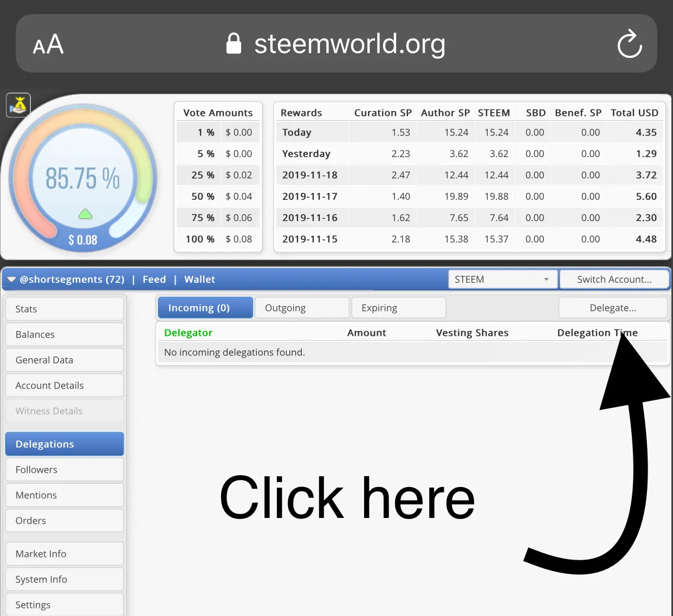This screenshot has height=616, width=673.
Task: Open Market Info in the sidebar
Action: tap(64, 554)
